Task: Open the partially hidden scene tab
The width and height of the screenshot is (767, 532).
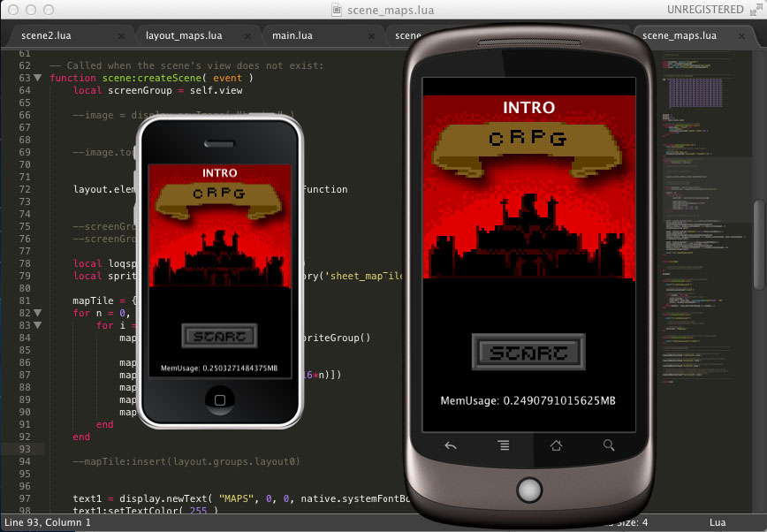Action: click(x=407, y=35)
